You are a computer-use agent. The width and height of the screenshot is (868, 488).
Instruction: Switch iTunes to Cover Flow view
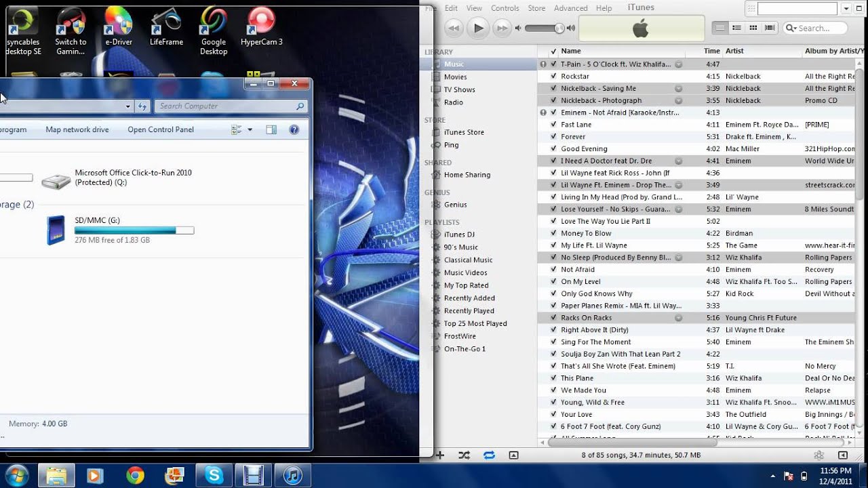(x=770, y=28)
